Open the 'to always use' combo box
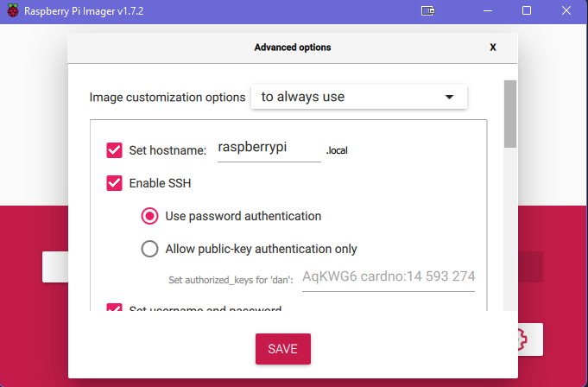The width and height of the screenshot is (588, 387). click(x=359, y=97)
